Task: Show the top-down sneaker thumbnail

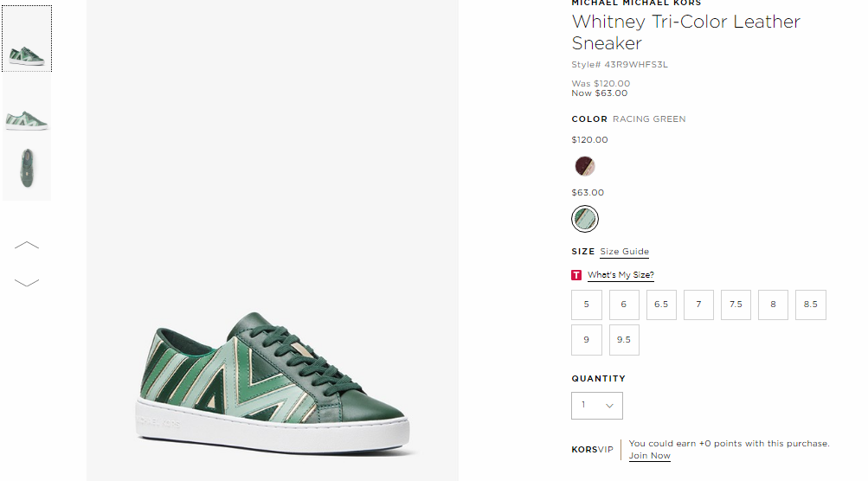Action: 27,169
